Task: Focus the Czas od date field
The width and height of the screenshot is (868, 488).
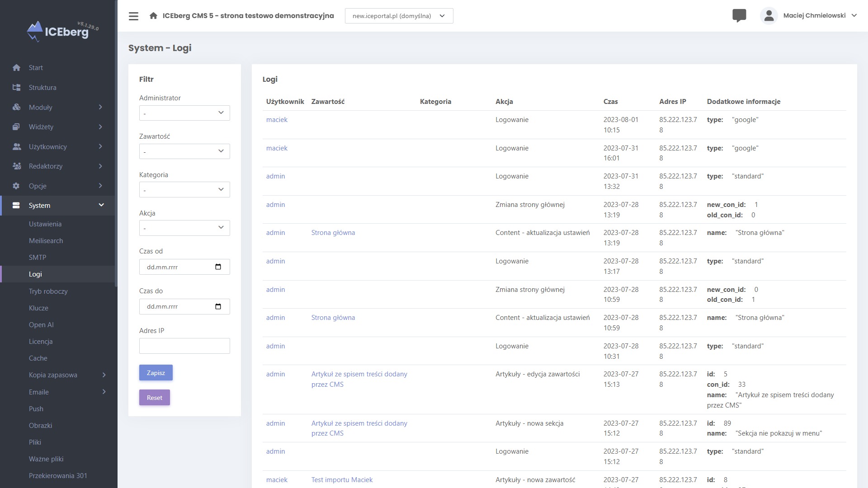Action: coord(184,267)
